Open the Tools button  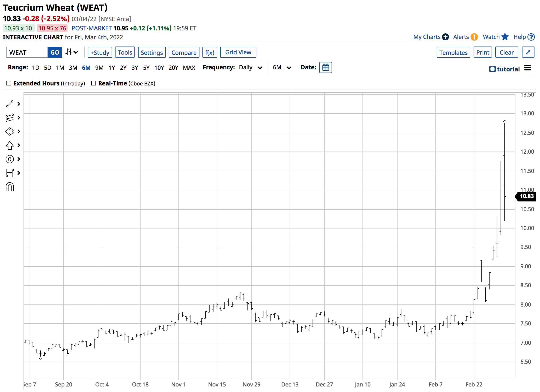coord(125,52)
